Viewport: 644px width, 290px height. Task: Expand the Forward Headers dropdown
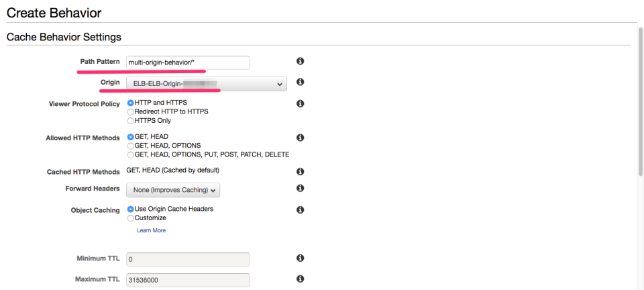(x=173, y=191)
